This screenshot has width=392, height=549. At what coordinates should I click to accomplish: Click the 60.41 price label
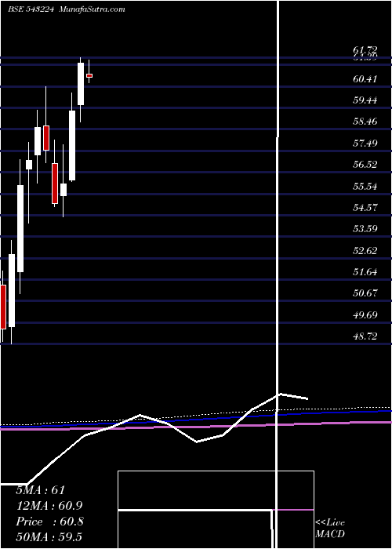click(365, 79)
